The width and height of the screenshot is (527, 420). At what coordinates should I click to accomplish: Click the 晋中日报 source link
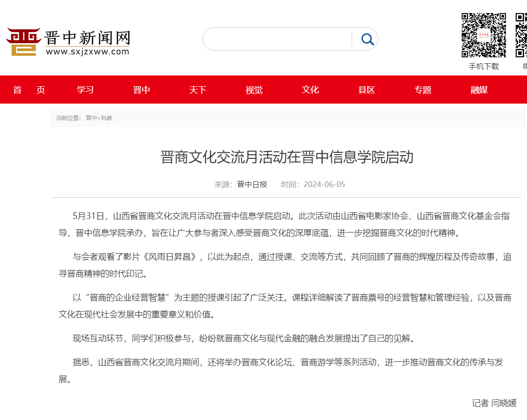[252, 185]
